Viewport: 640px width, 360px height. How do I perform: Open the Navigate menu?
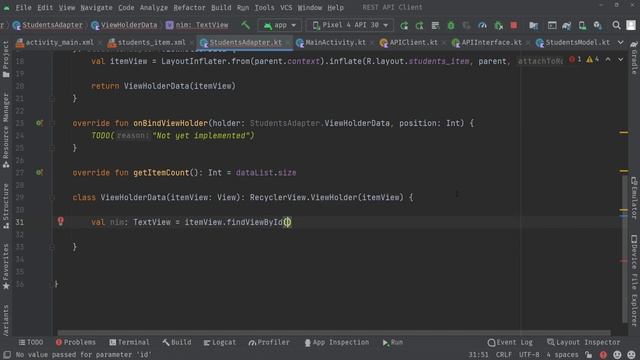pyautogui.click(x=96, y=7)
